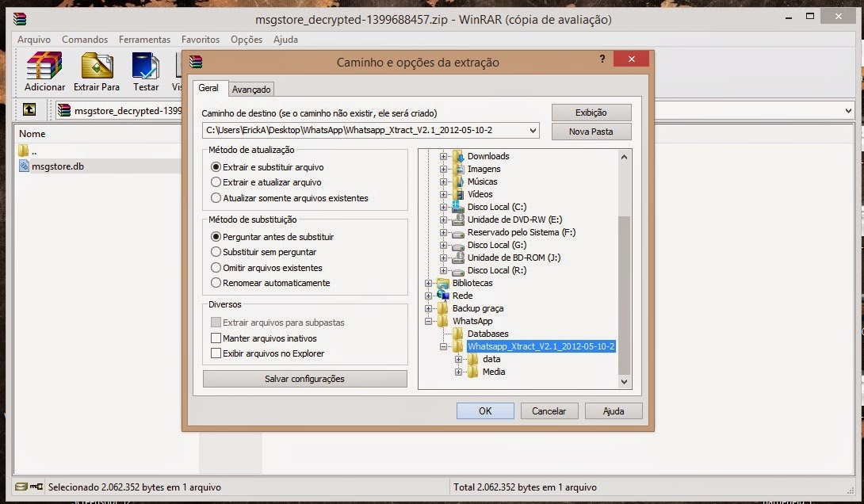Click the Bibliotecas icon in tree
The width and height of the screenshot is (864, 504).
(443, 283)
